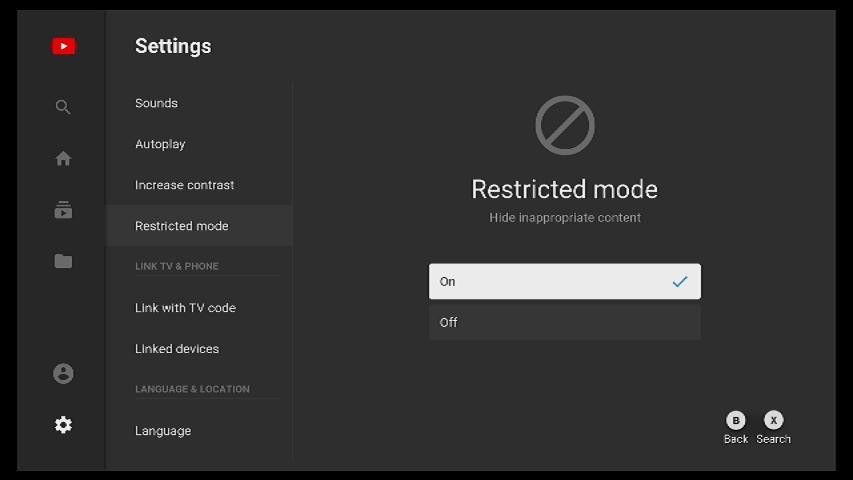853x480 pixels.
Task: Click the Restricted mode prohibition symbol
Action: click(x=565, y=125)
